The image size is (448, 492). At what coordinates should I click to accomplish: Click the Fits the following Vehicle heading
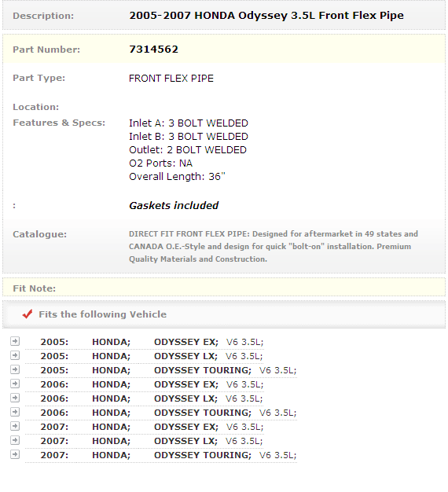coord(103,314)
